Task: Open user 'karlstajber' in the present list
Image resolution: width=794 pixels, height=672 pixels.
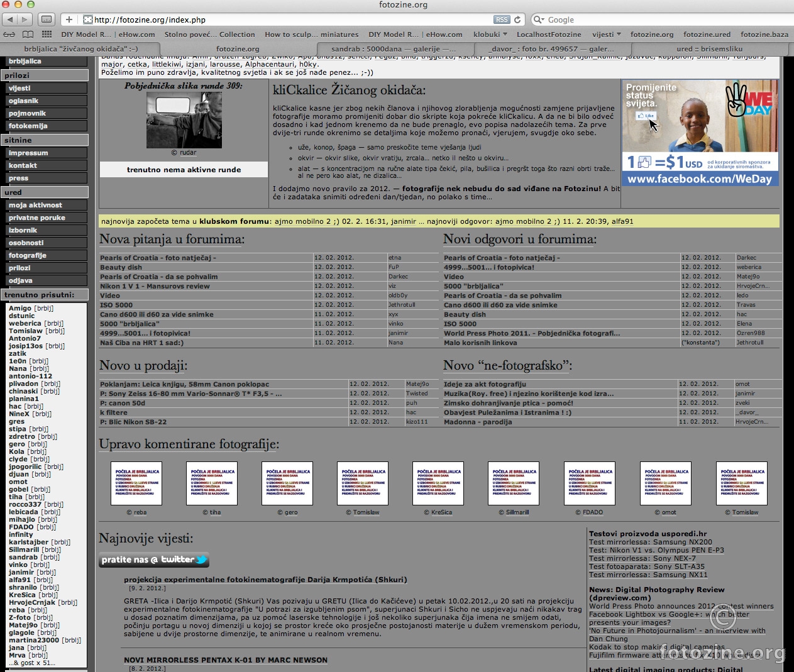Action: 28,543
